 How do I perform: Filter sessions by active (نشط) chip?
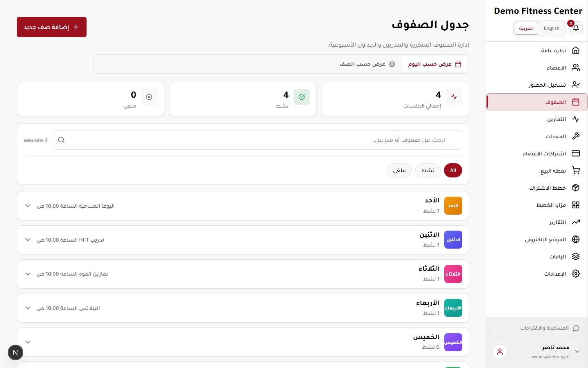(428, 171)
